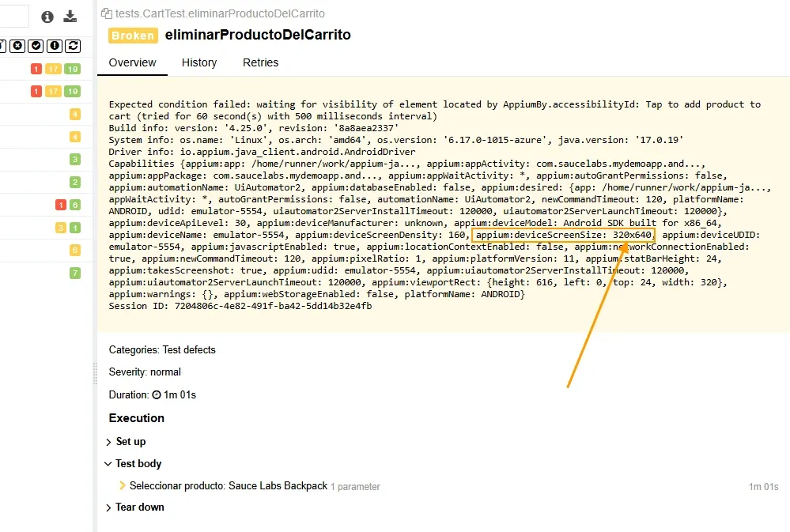
Task: Switch to the Retries tab
Action: pos(260,62)
